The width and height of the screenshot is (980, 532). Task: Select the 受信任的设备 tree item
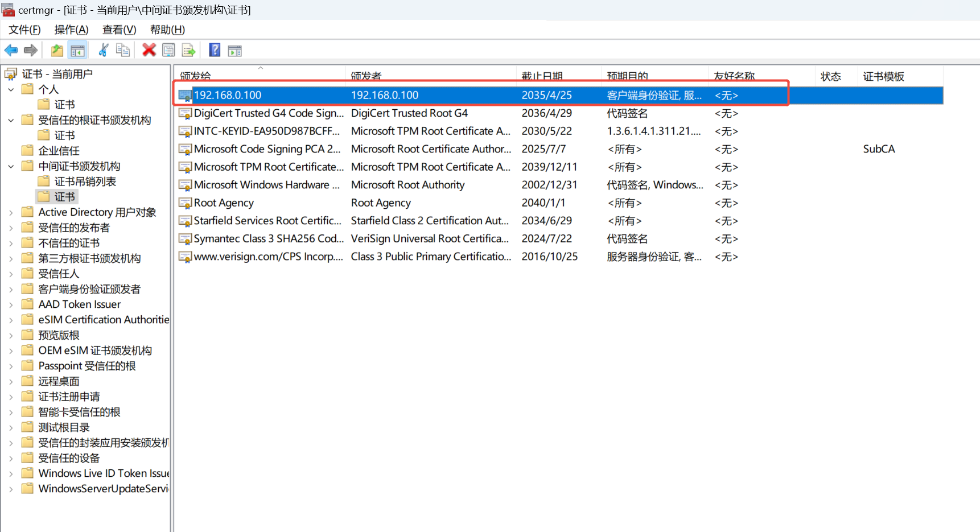(69, 458)
